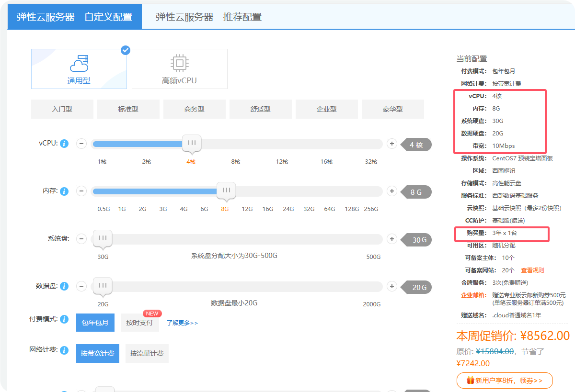
Task: Decrease 内存 with the minus button
Action: coord(81,191)
